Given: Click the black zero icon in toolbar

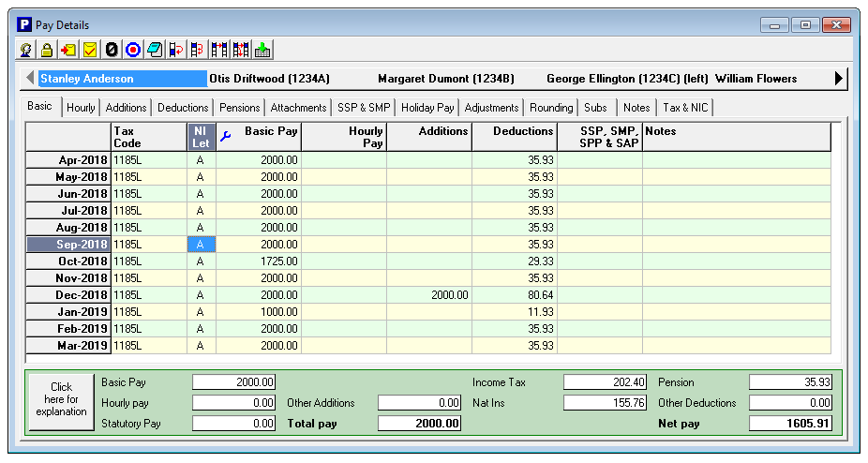Looking at the screenshot, I should click(112, 50).
